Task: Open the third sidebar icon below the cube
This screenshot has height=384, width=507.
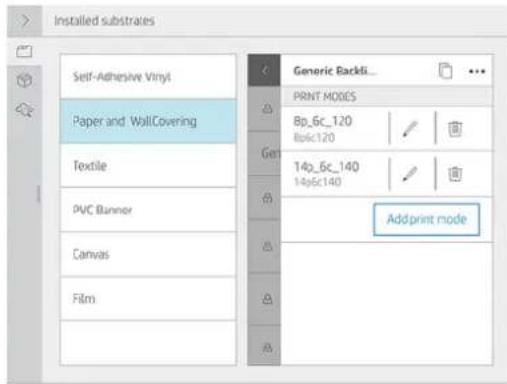Action: point(25,110)
